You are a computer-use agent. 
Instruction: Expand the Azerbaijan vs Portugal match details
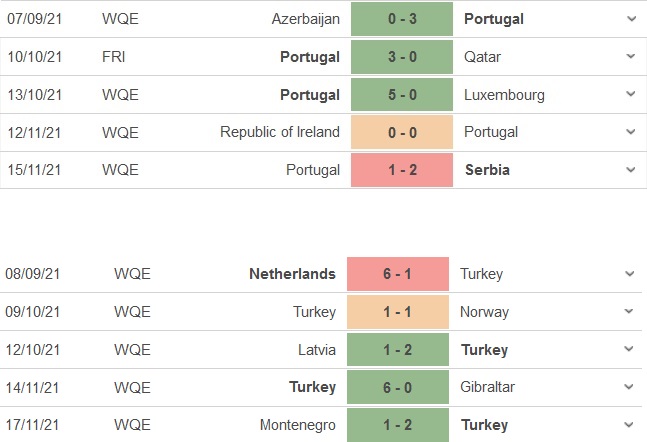click(630, 19)
